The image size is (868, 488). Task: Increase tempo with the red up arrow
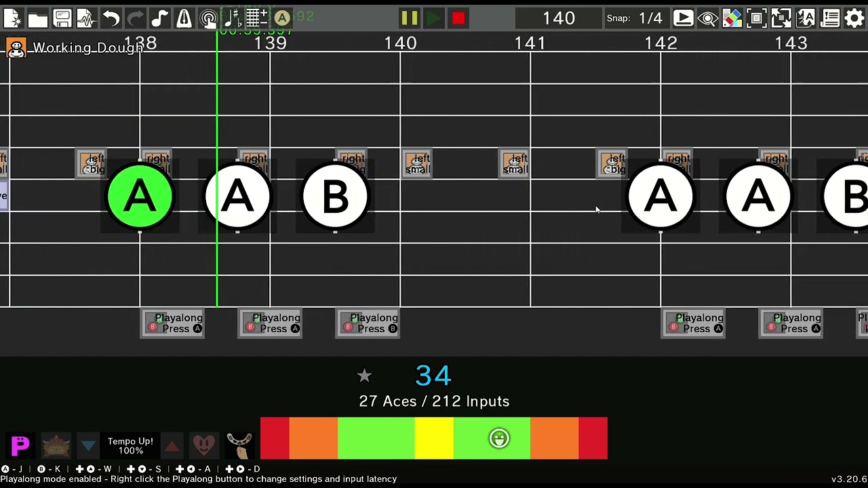pos(172,446)
